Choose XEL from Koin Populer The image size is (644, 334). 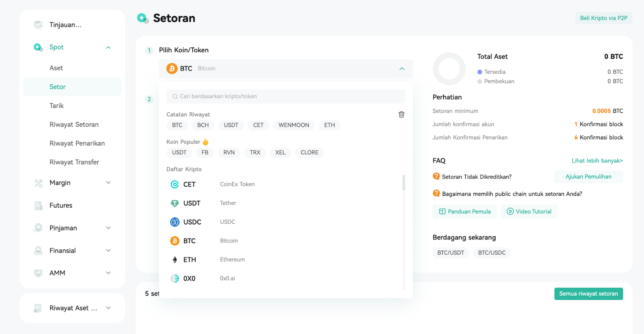pyautogui.click(x=281, y=153)
